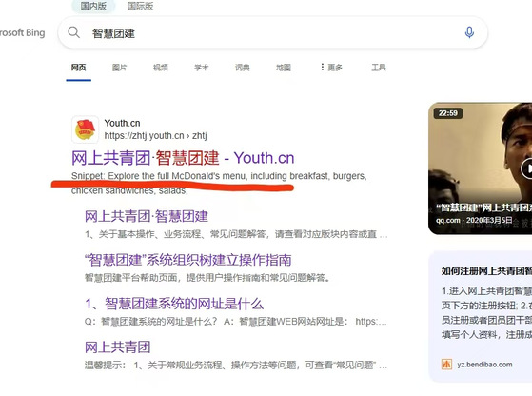Click the yz.bendibao.com site icon
This screenshot has width=532, height=396.
(x=446, y=365)
